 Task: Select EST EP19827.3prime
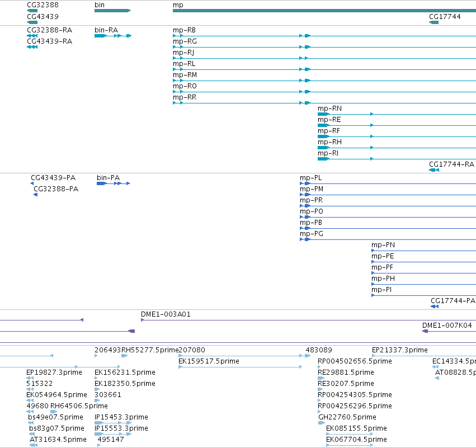54,372
